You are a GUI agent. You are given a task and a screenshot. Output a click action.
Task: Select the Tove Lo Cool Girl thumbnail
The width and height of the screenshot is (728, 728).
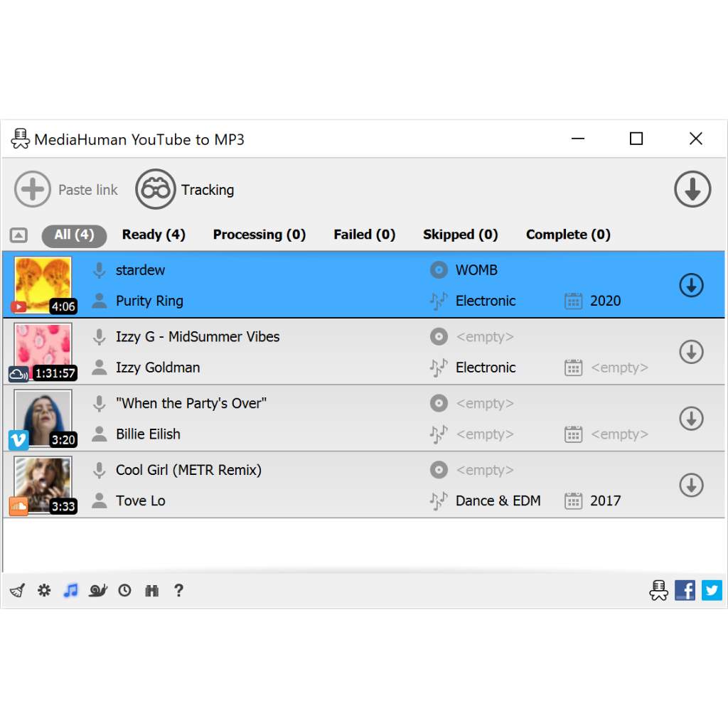[x=43, y=485]
